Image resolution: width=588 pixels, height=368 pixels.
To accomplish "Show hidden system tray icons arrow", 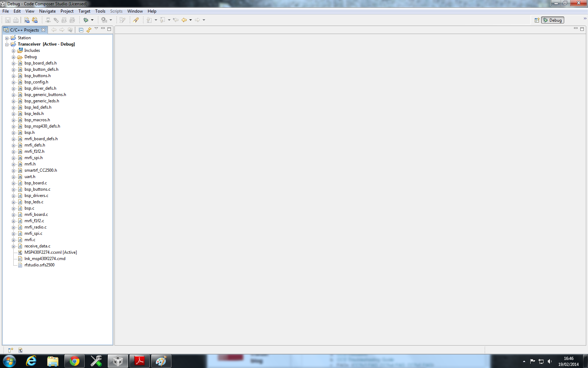I will (524, 361).
